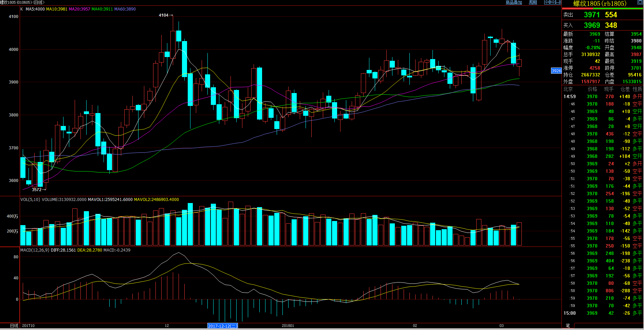
Task: Click the MA20:3957 indicator label
Action: 79,9
